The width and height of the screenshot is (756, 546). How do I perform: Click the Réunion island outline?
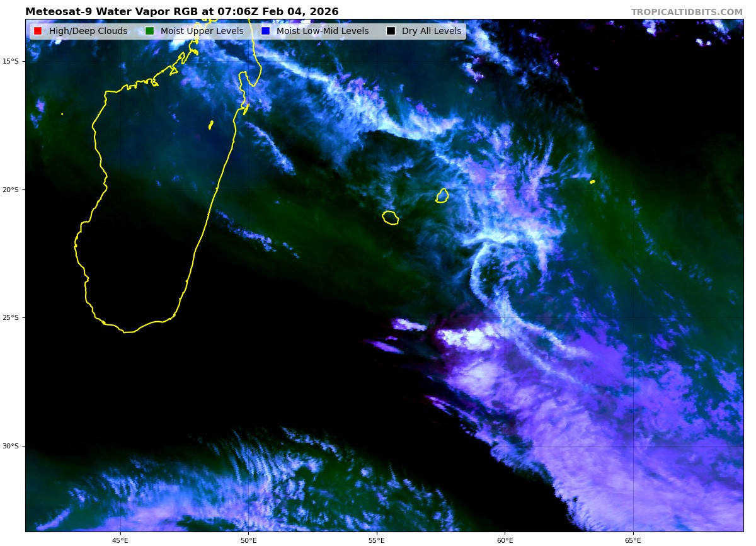click(390, 217)
